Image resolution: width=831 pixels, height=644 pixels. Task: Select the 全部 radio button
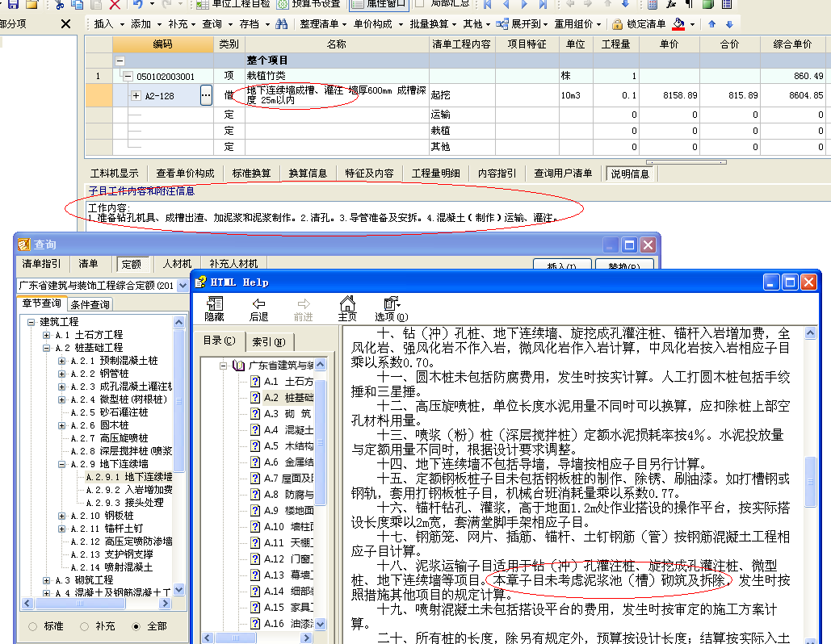click(x=136, y=626)
